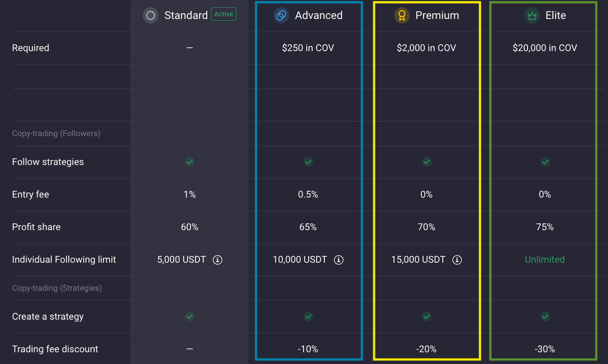Click the $20,000 in COV requirement
Viewport: 608px width, 364px height.
[x=545, y=48]
